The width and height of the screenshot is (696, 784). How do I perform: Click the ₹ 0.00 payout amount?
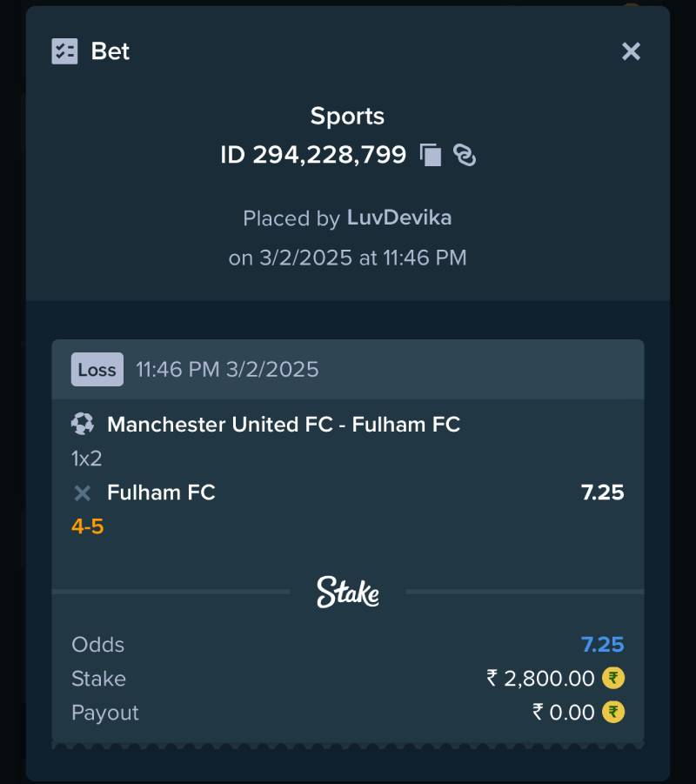563,713
